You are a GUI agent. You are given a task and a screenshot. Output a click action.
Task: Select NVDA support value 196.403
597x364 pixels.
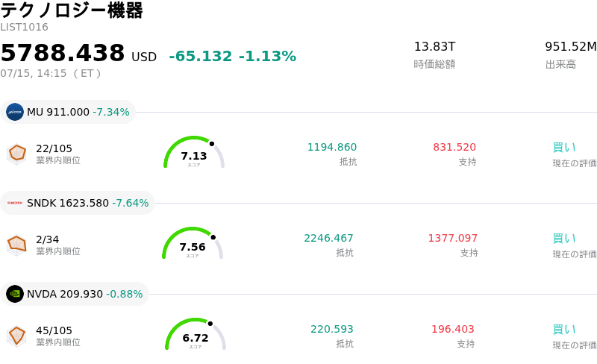pyautogui.click(x=453, y=329)
